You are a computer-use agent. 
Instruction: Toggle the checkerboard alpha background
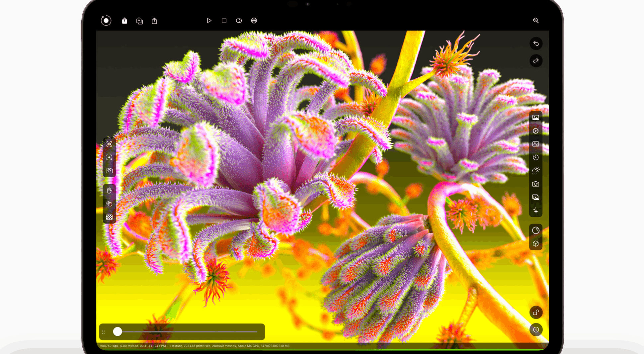(110, 217)
